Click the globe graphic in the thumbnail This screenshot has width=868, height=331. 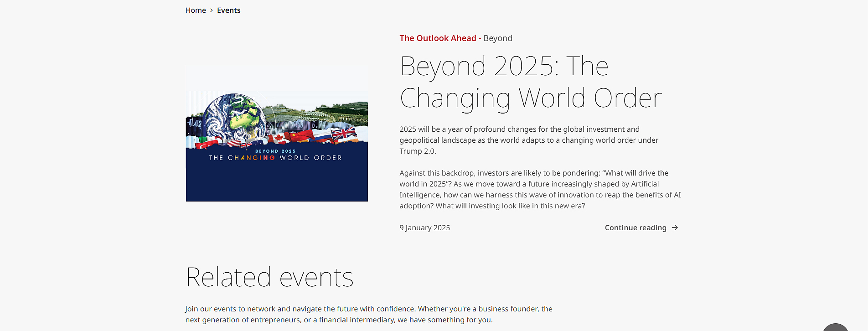[x=235, y=117]
